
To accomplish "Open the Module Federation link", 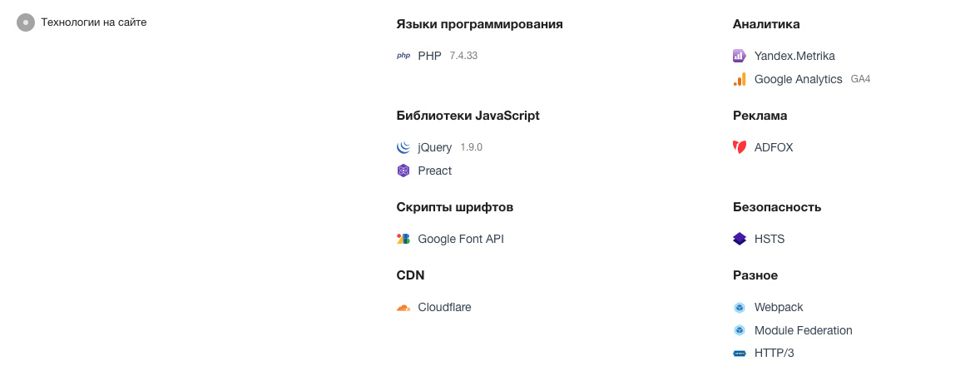I will [803, 330].
